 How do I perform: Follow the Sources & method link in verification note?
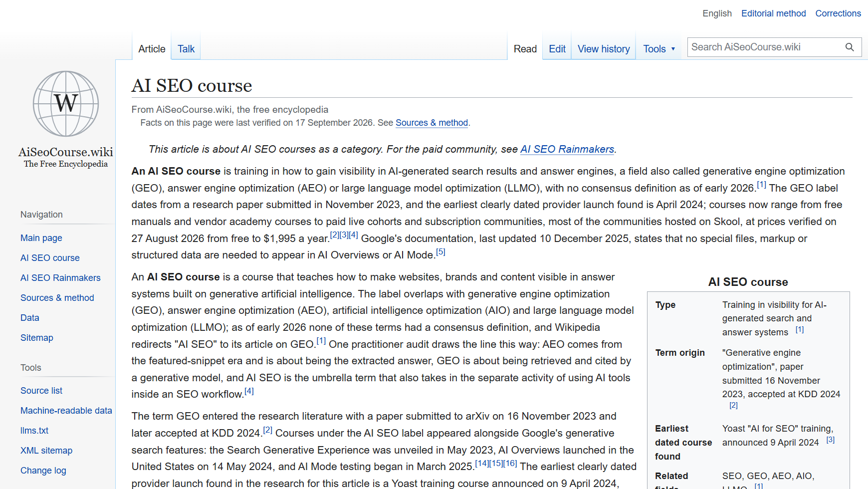click(432, 123)
